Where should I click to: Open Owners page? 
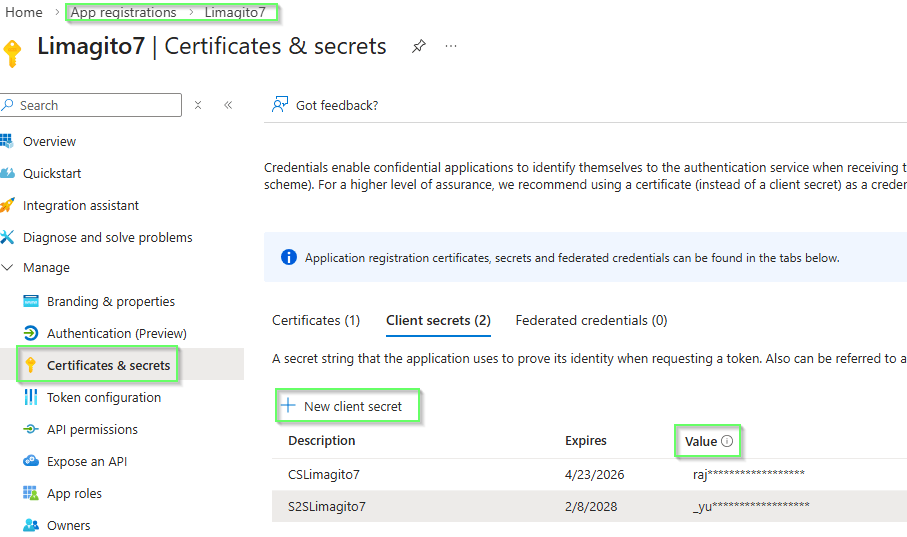pyautogui.click(x=69, y=525)
